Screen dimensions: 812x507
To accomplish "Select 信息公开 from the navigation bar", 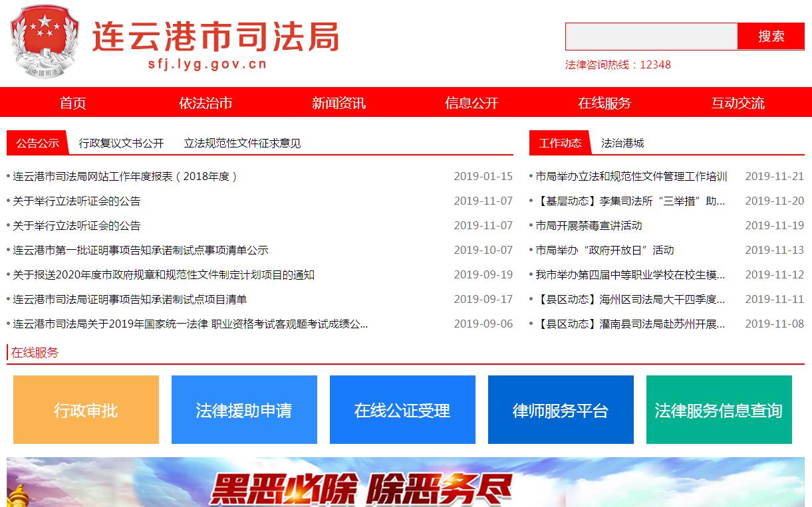I will pyautogui.click(x=472, y=103).
